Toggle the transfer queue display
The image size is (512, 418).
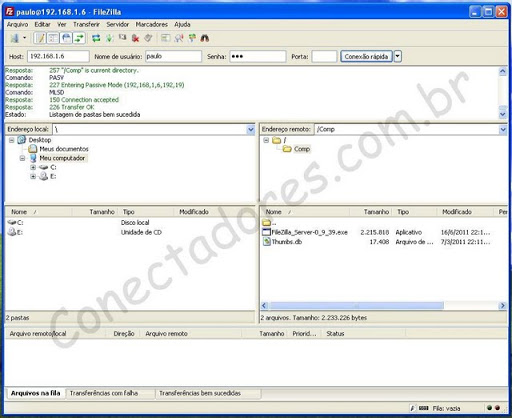79,38
